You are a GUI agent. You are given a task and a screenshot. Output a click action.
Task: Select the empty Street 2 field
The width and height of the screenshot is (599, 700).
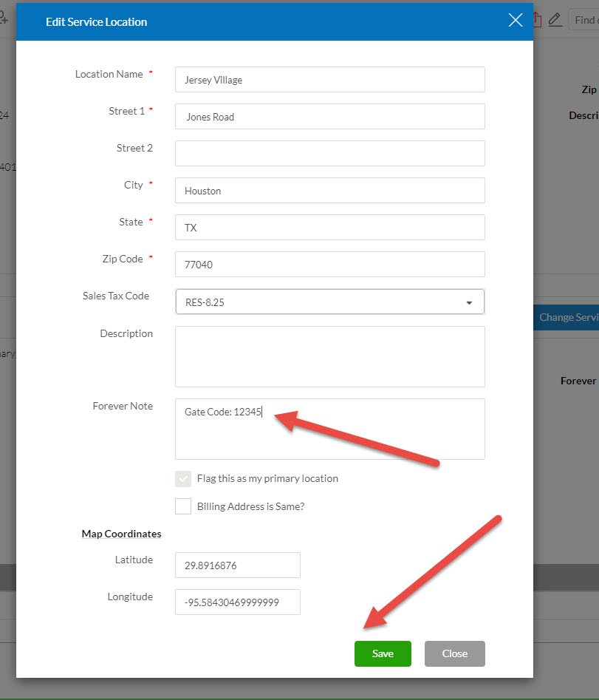point(329,154)
